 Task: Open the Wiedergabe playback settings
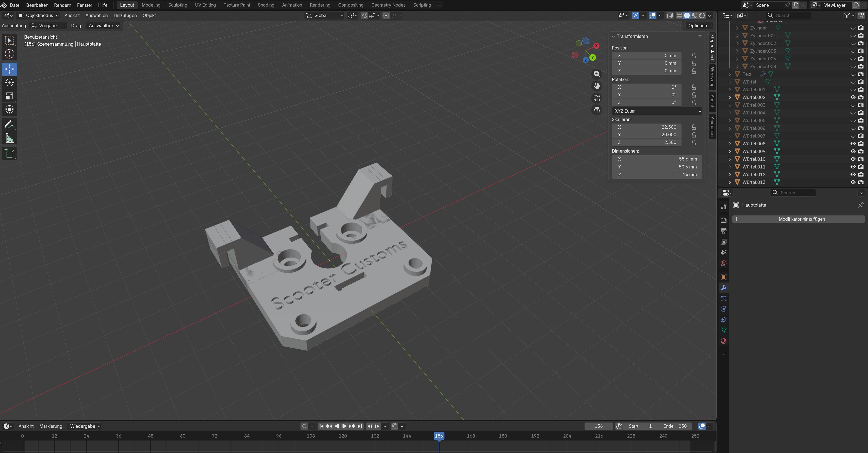(x=85, y=426)
